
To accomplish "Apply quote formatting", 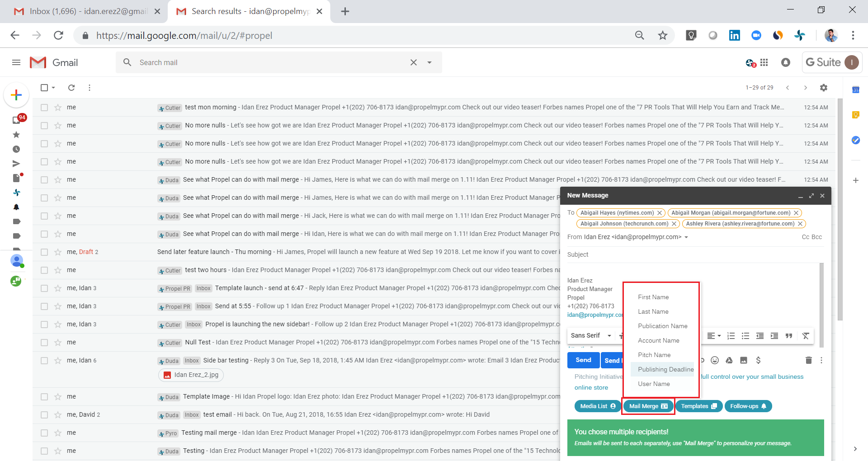I will pos(789,336).
